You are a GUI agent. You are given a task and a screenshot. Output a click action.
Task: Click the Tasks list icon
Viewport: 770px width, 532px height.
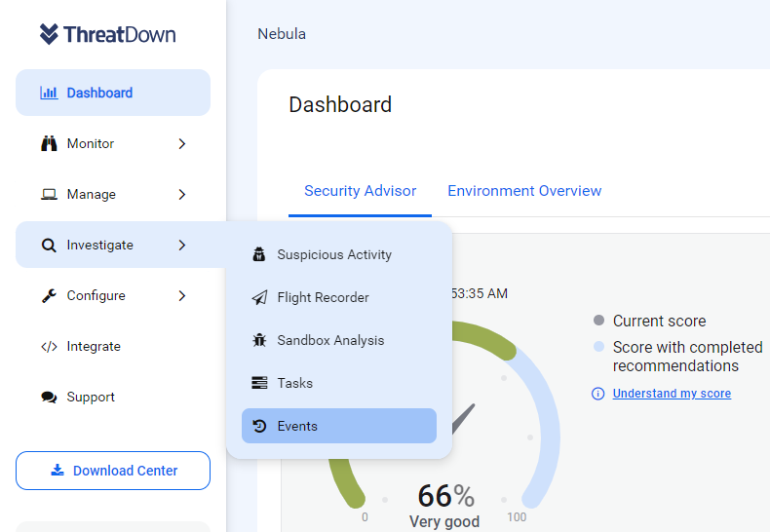click(259, 383)
